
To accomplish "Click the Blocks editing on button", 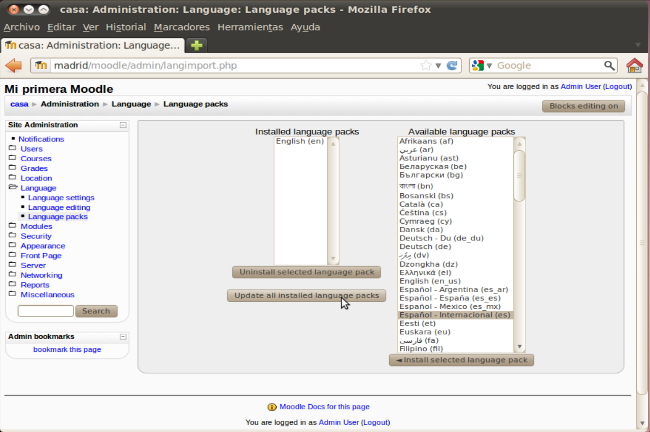I will point(584,106).
